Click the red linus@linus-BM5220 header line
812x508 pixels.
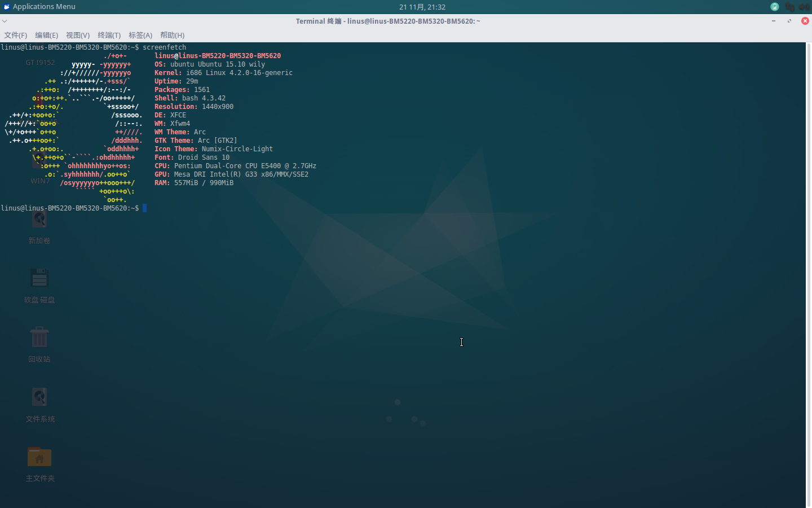[218, 56]
